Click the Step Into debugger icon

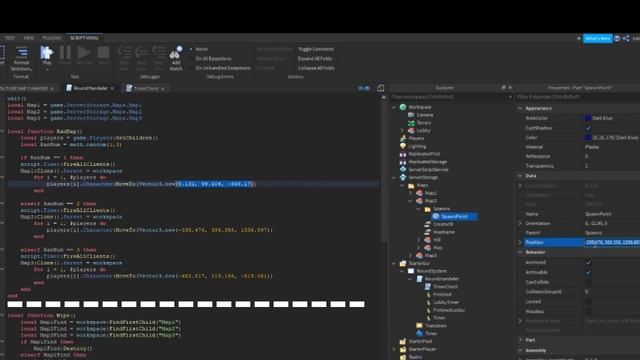point(124,52)
